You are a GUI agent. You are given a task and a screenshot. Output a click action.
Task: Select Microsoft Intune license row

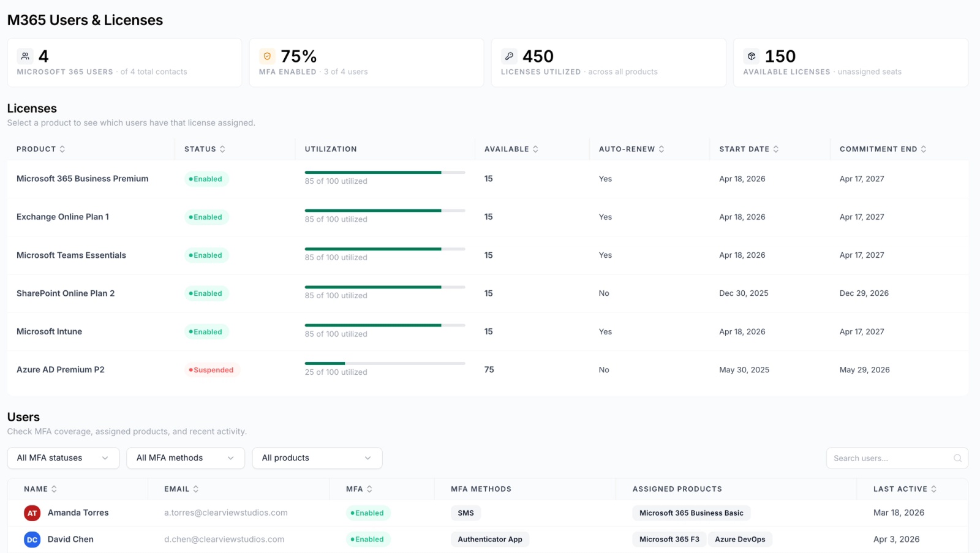488,331
